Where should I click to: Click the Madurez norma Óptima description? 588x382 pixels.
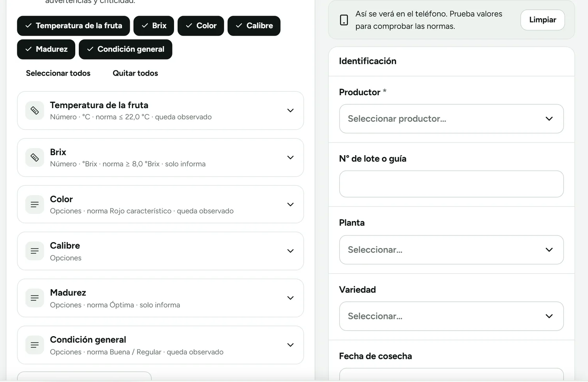click(x=115, y=305)
